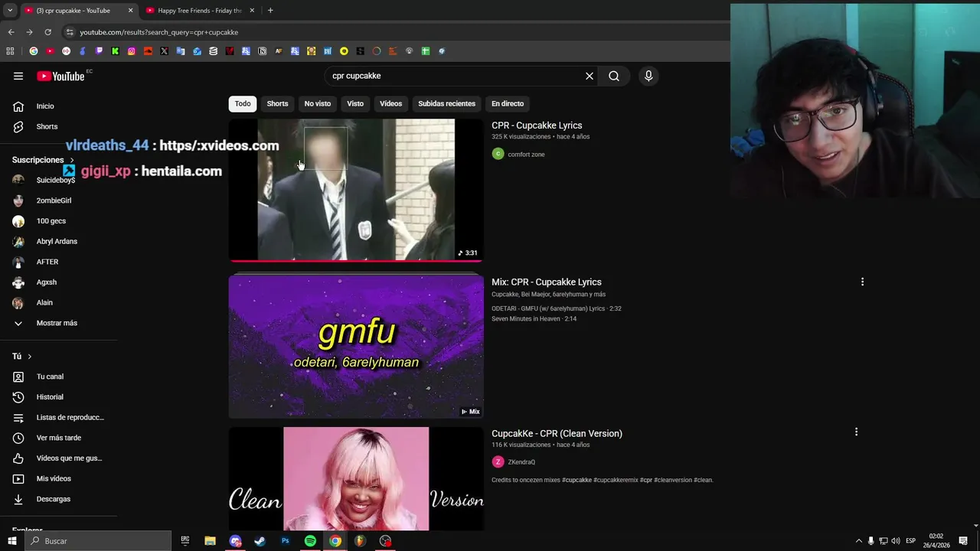Start voice search with the microphone
Screen dimensions: 980x551
point(648,76)
